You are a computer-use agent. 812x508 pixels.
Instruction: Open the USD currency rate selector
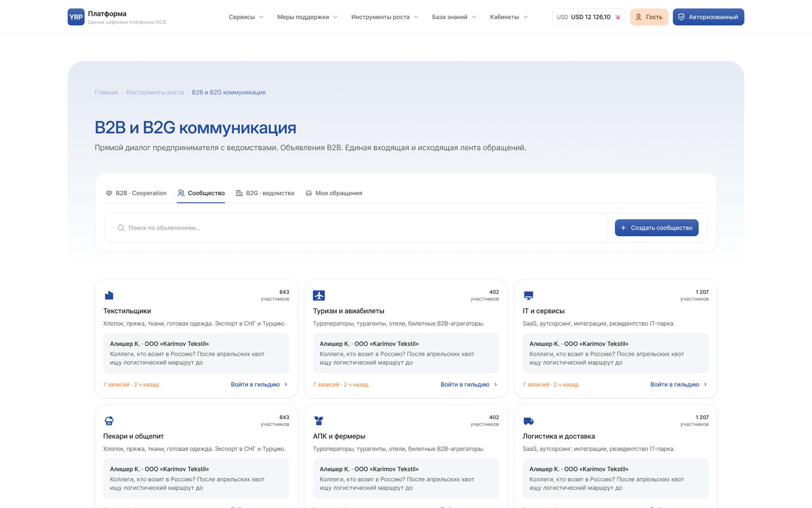click(x=589, y=17)
